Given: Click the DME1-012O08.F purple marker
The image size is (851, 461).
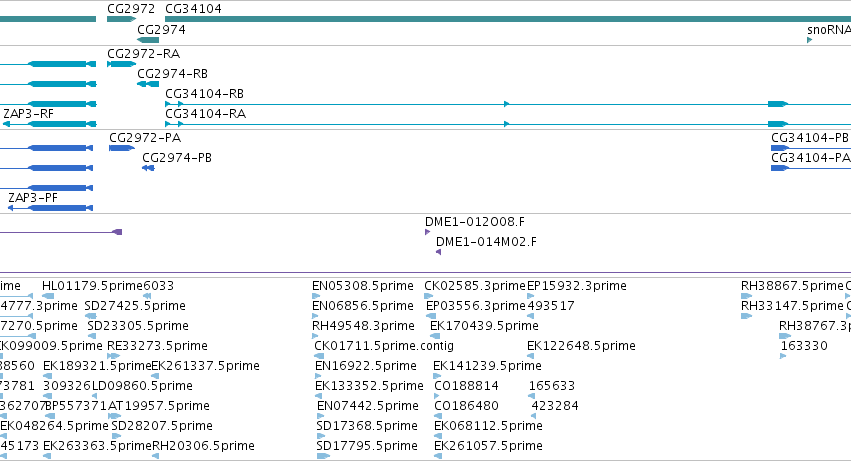Looking at the screenshot, I should pyautogui.click(x=427, y=232).
